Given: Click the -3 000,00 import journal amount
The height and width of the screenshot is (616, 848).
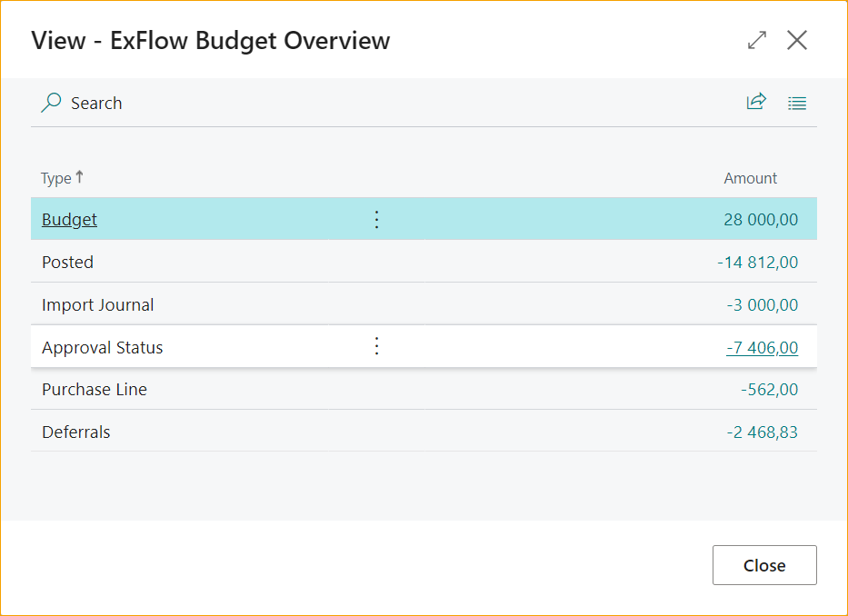Looking at the screenshot, I should (x=762, y=304).
